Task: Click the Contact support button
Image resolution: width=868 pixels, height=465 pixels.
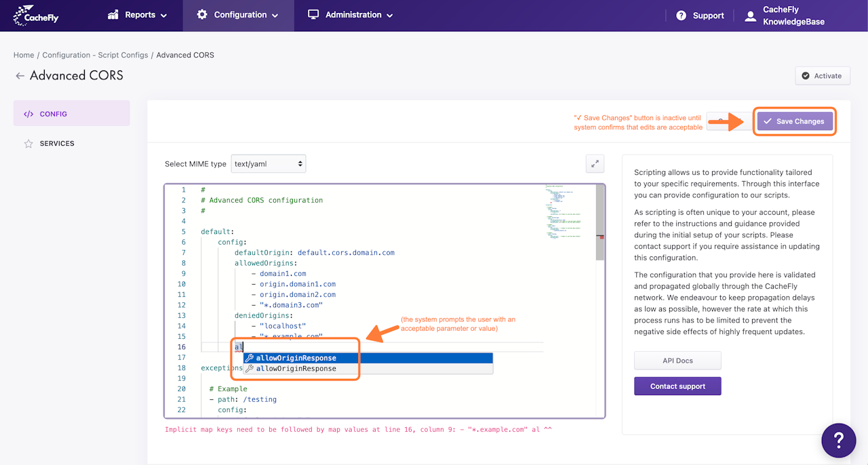Action: coord(677,386)
